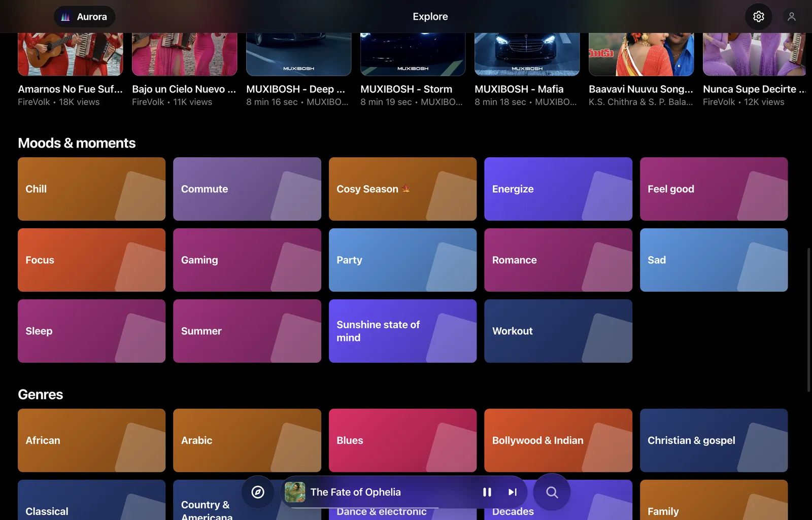Play the MUXIBOSH - Storm thumbnail
Viewport: 812px width, 520px height.
[x=413, y=54]
